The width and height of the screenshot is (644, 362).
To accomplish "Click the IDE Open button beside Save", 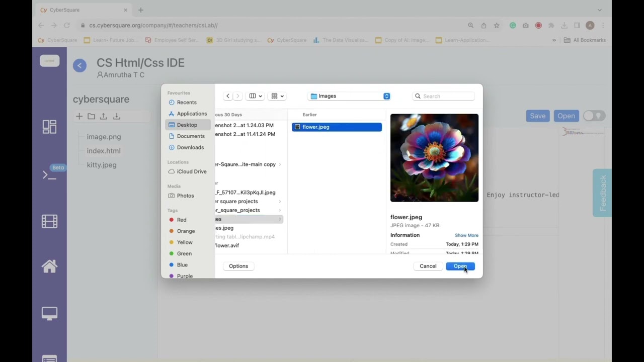I will pos(566,116).
